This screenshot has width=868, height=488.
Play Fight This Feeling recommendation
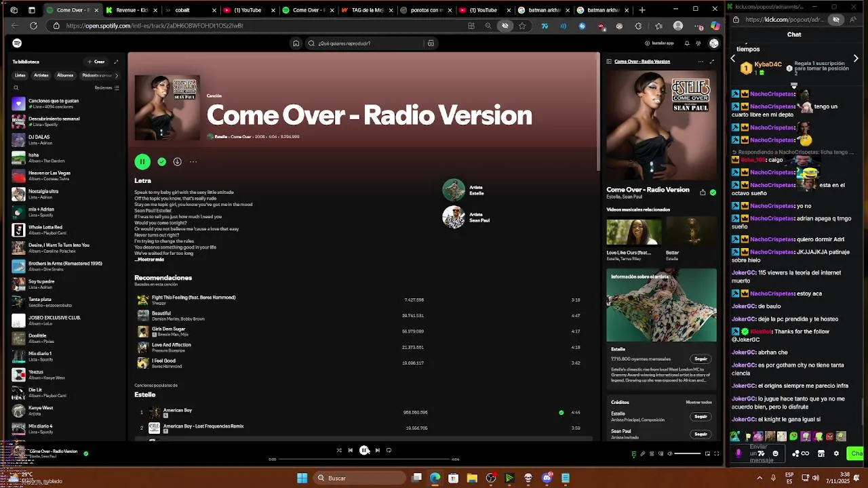[142, 300]
